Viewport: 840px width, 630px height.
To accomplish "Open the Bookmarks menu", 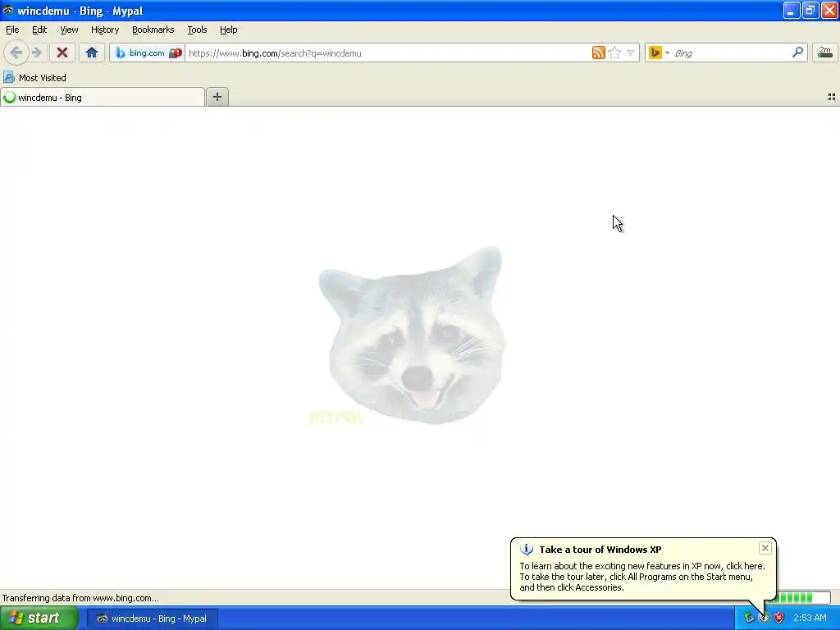I will coord(153,30).
